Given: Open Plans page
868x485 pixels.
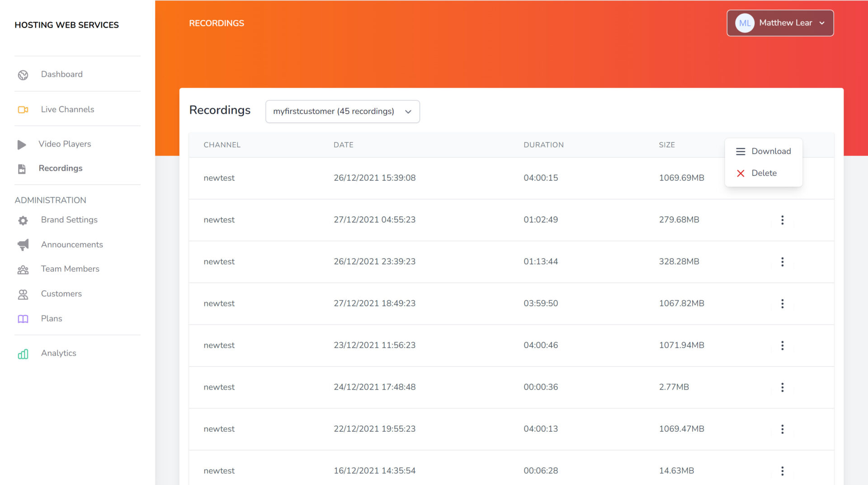Looking at the screenshot, I should pyautogui.click(x=52, y=319).
